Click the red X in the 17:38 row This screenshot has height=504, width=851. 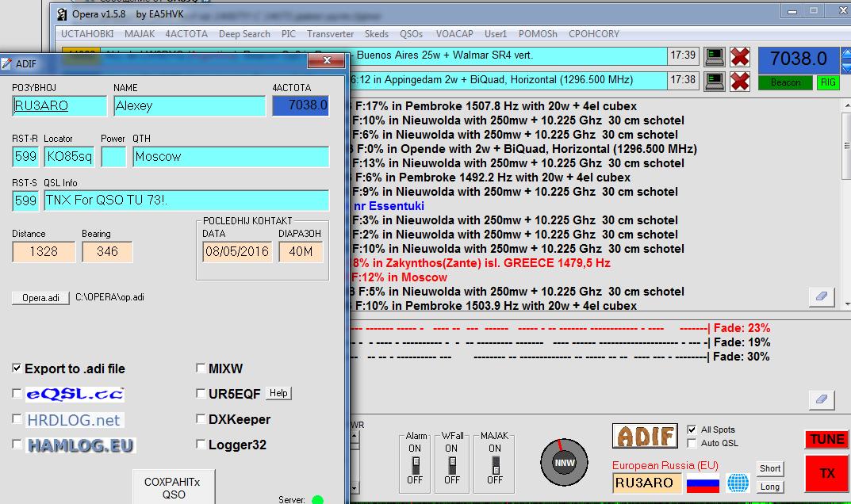coord(740,81)
